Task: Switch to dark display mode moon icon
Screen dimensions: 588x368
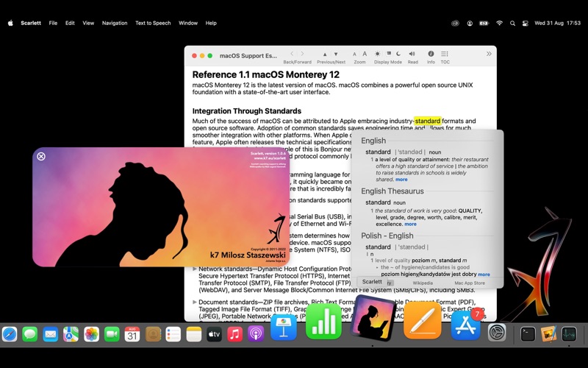Action: click(x=398, y=54)
